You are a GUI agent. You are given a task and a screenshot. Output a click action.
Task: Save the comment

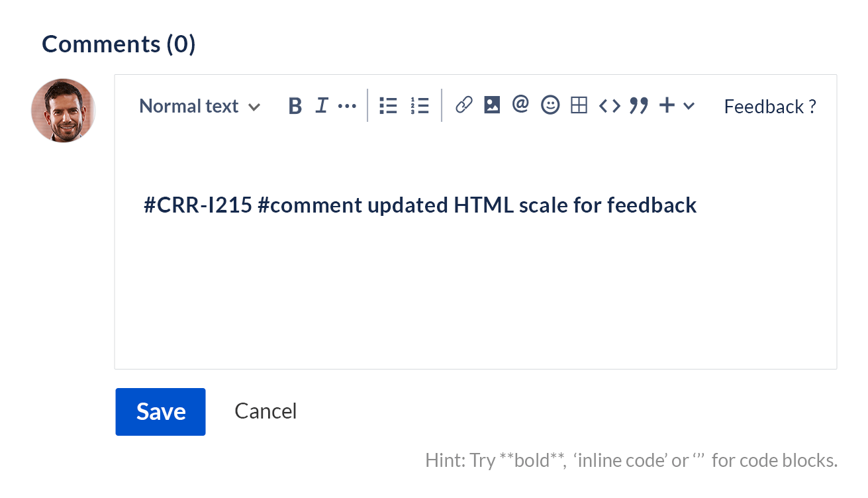pos(160,412)
